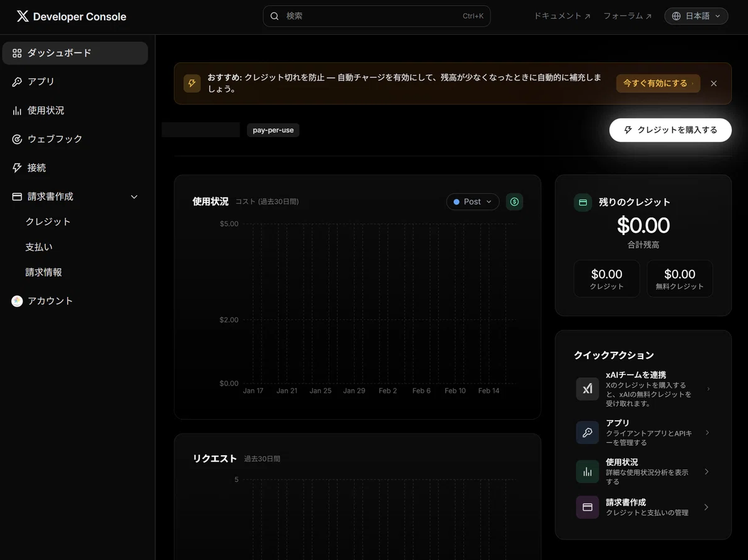Click the アカウント avatar icon
This screenshot has height=560, width=748.
click(x=17, y=301)
